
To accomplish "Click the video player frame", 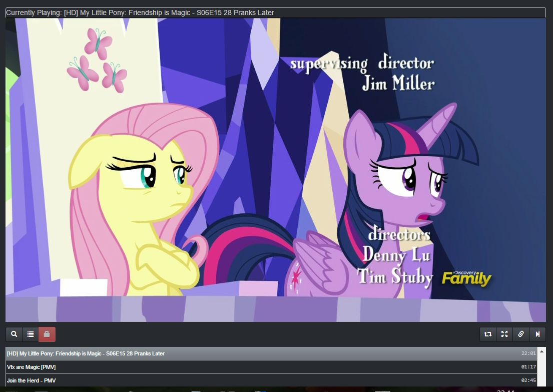I will [276, 170].
